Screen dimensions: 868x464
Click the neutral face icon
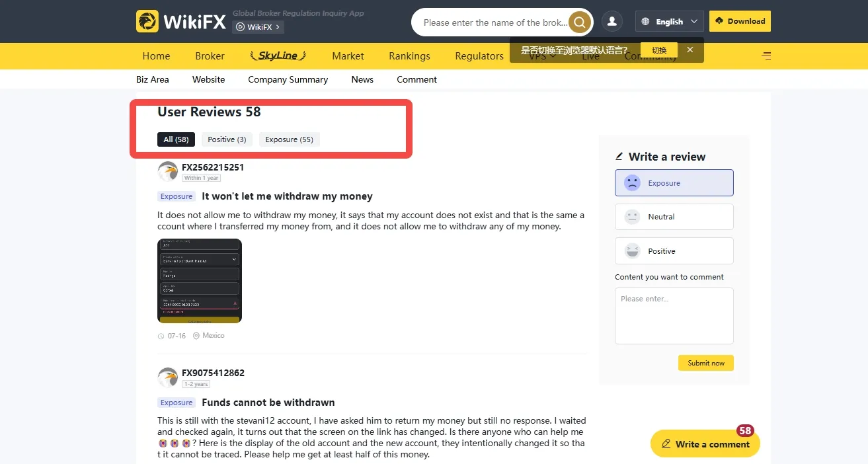pyautogui.click(x=632, y=217)
